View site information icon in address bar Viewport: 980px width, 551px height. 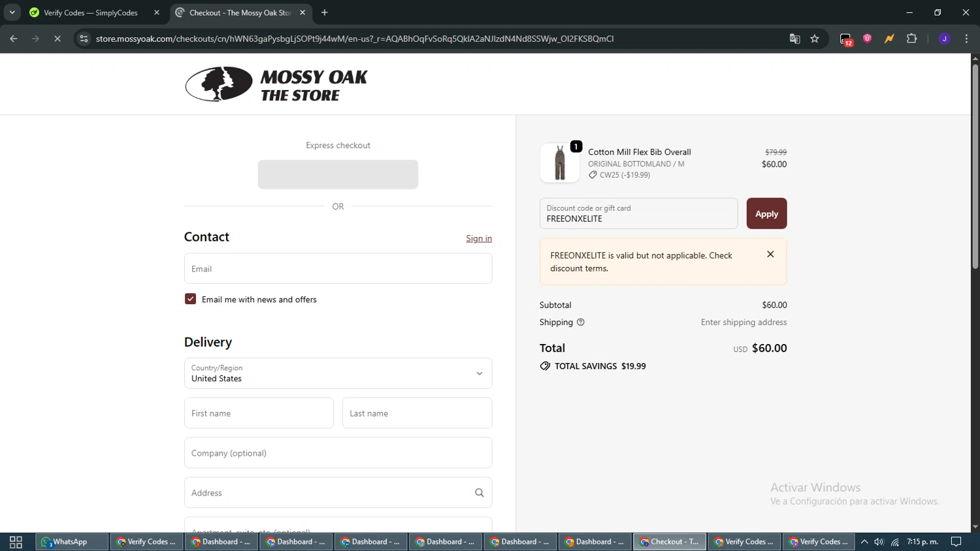[84, 39]
